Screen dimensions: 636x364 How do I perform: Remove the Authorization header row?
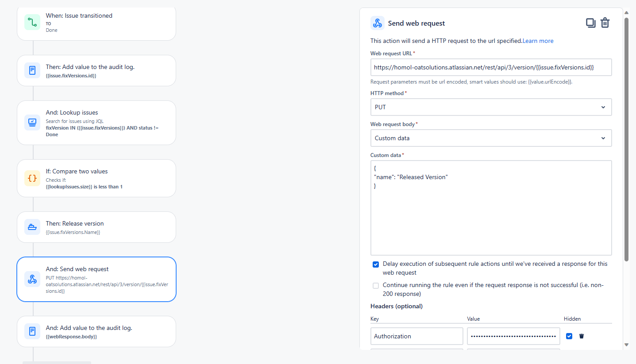[x=581, y=336]
